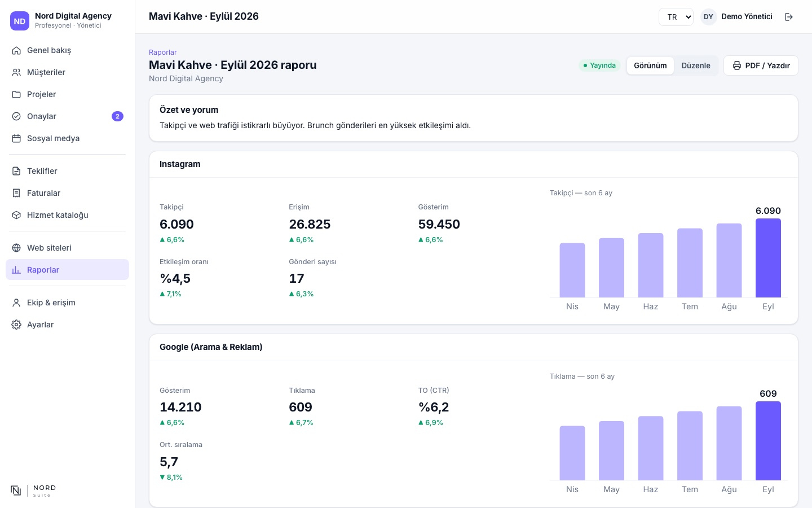Switch to Düzenle edit mode
The width and height of the screenshot is (812, 508).
pyautogui.click(x=696, y=65)
